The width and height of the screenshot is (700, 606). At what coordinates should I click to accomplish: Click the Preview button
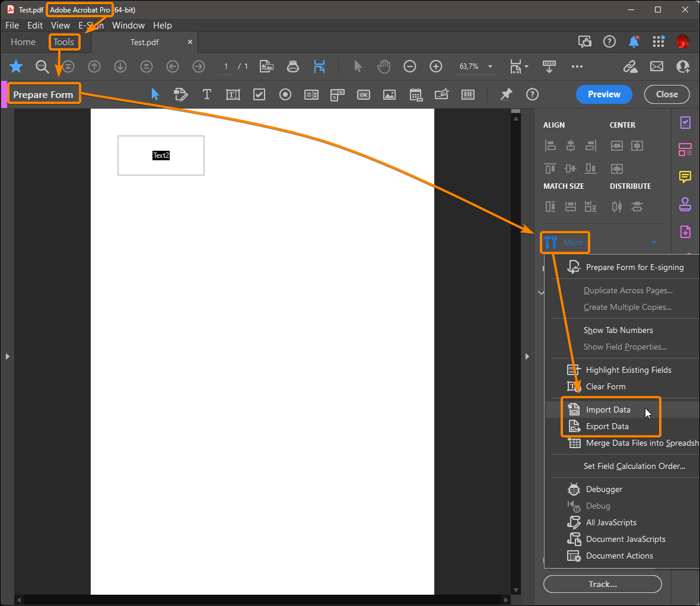604,94
